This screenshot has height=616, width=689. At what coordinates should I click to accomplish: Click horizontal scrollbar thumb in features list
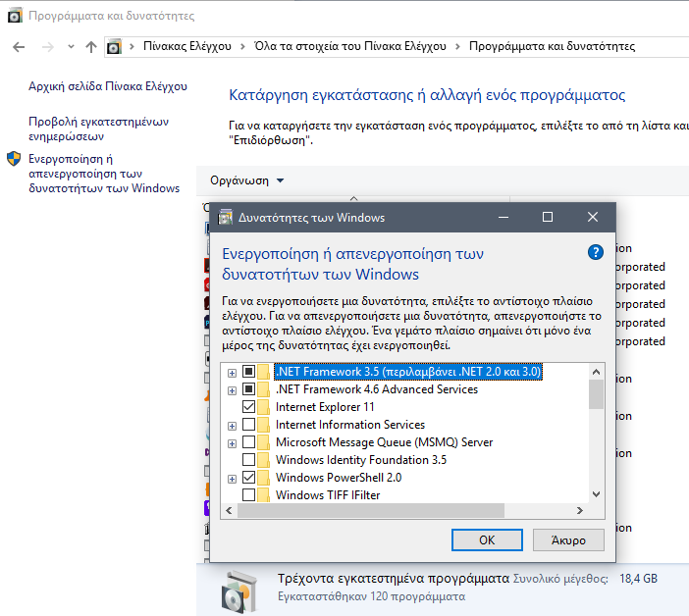371,511
